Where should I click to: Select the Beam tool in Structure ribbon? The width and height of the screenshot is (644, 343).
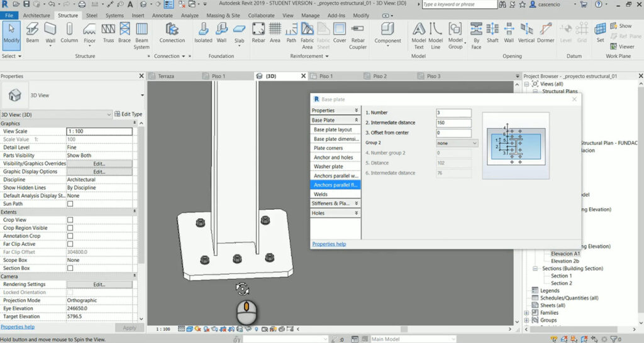click(33, 33)
